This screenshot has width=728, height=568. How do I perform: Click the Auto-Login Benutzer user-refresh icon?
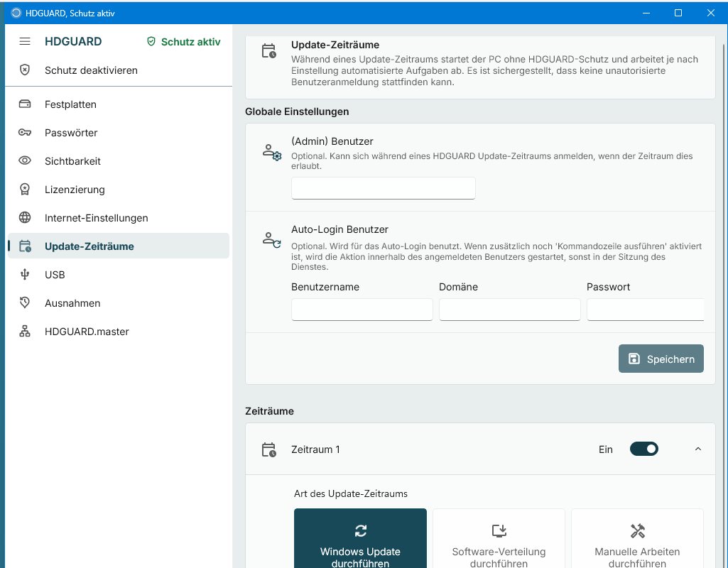coord(272,241)
